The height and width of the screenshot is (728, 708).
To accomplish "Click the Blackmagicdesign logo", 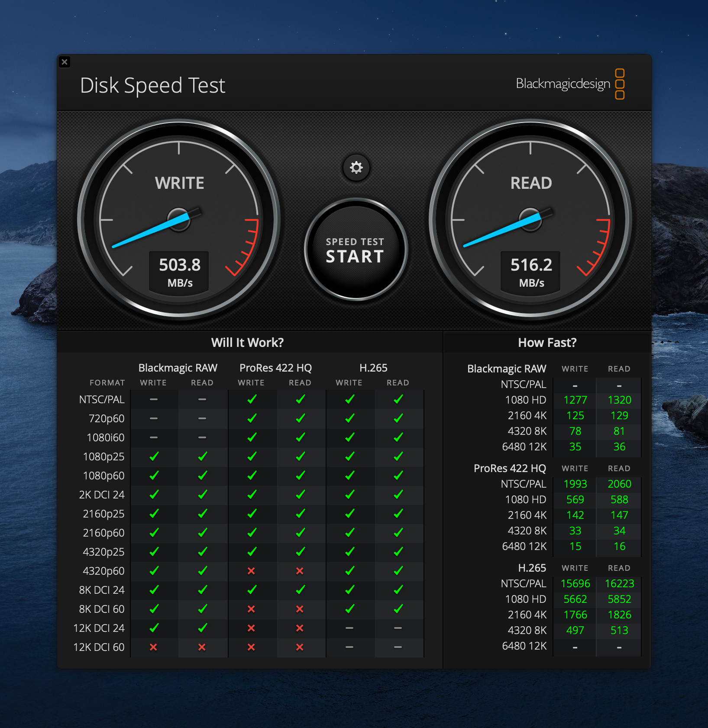I will (570, 84).
